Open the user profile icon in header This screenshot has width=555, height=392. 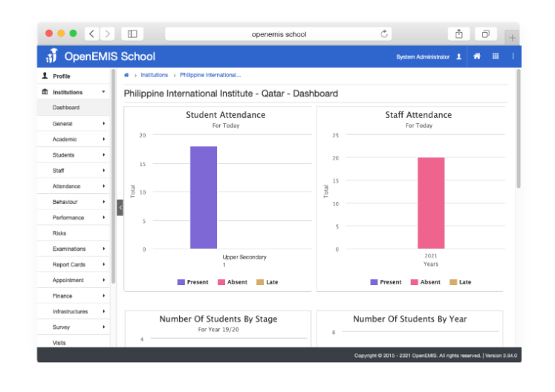(x=458, y=56)
